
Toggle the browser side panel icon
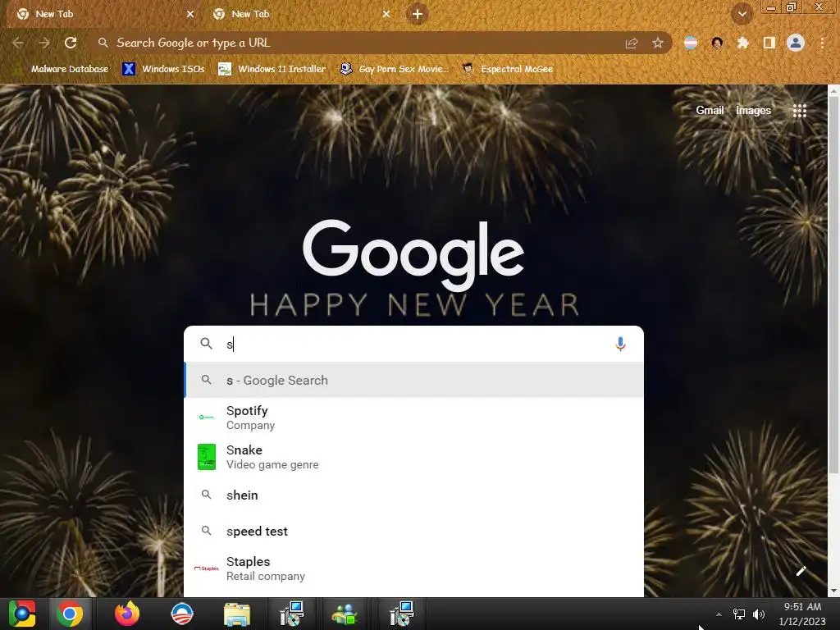point(769,43)
